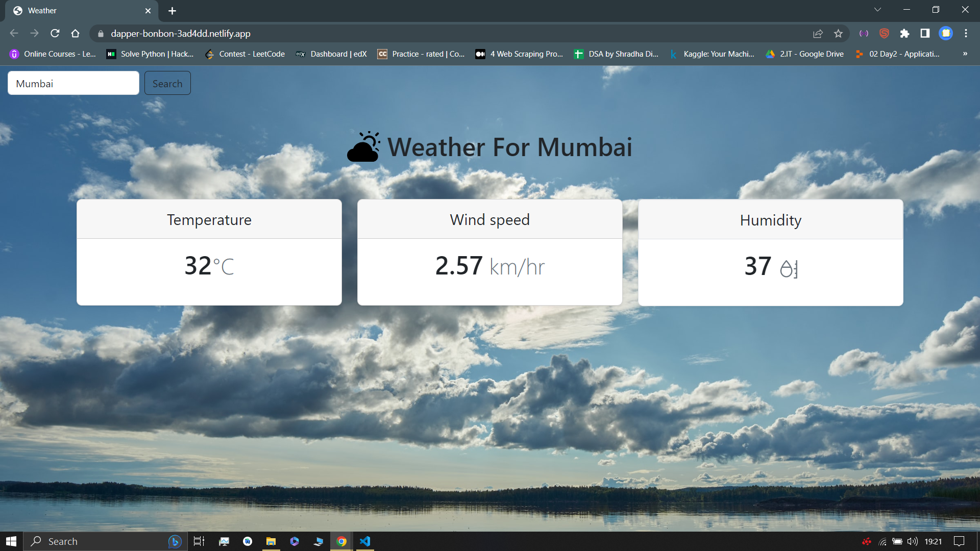Click the Mumbai city input field
This screenshot has width=980, height=551.
click(x=73, y=83)
